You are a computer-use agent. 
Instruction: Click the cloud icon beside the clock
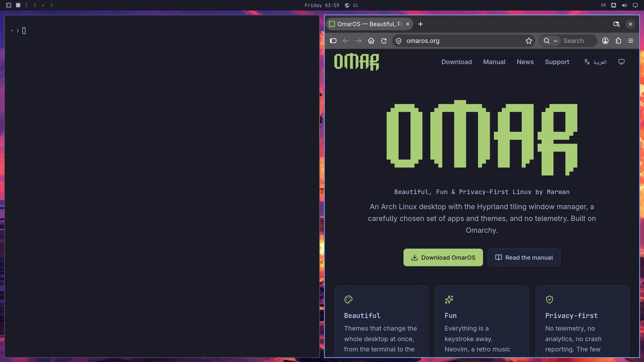tap(355, 5)
